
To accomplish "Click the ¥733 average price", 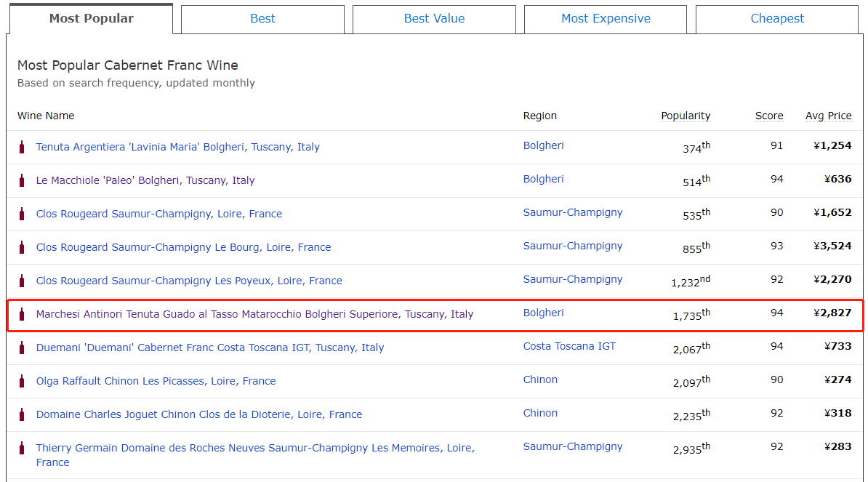I will pyautogui.click(x=837, y=346).
